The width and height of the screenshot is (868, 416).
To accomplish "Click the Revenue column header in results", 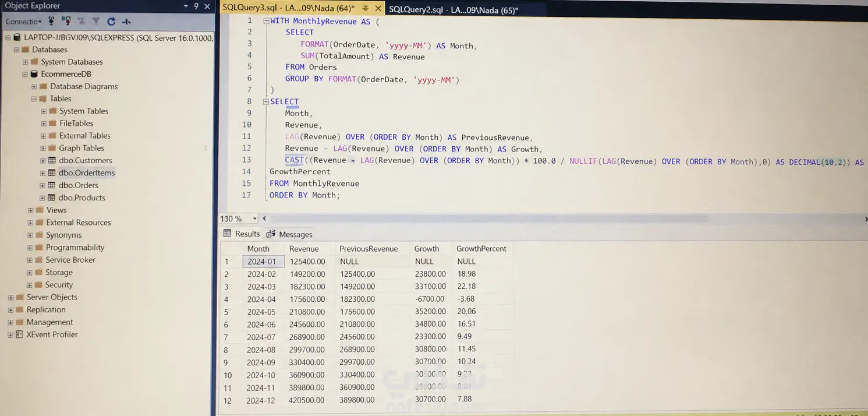I will [309, 249].
